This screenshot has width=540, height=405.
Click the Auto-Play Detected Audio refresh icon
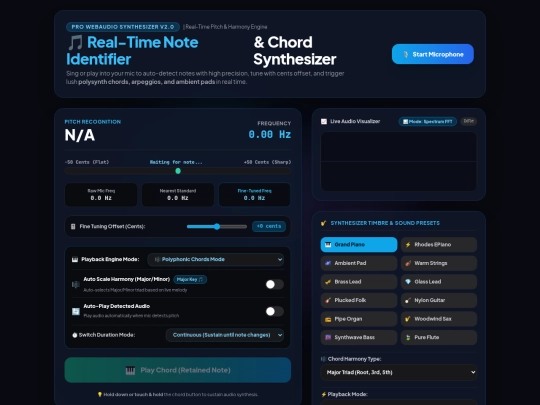point(75,311)
